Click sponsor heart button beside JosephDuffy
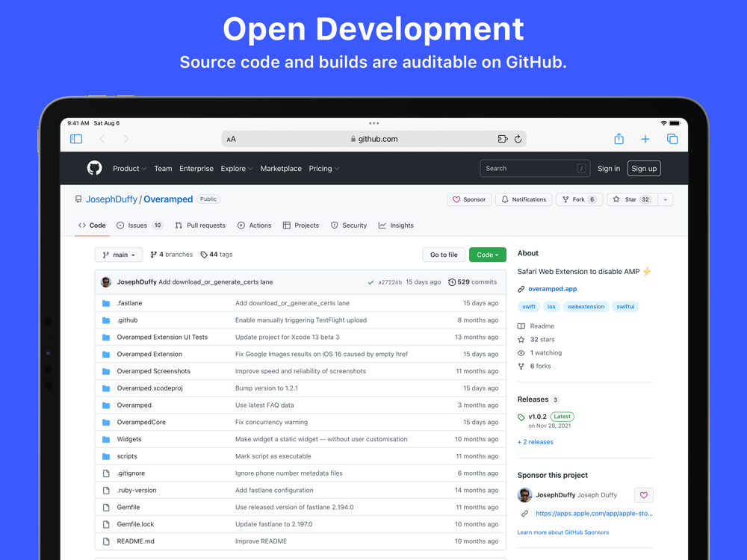Viewport: 747px width, 560px height. pos(644,495)
